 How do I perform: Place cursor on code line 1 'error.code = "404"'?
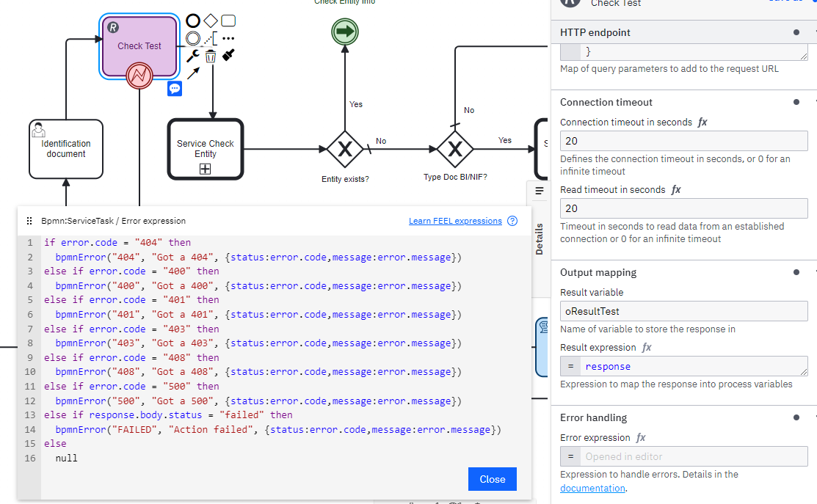click(x=117, y=243)
